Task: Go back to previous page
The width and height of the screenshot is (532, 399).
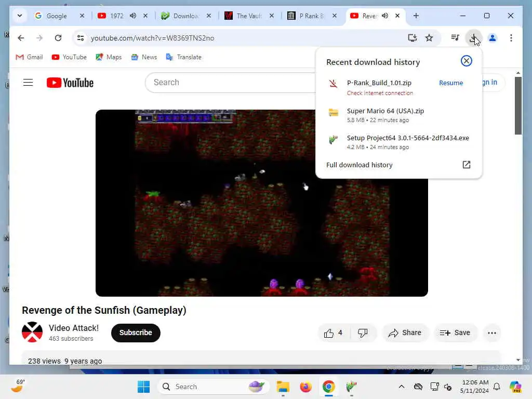Action: [x=21, y=37]
